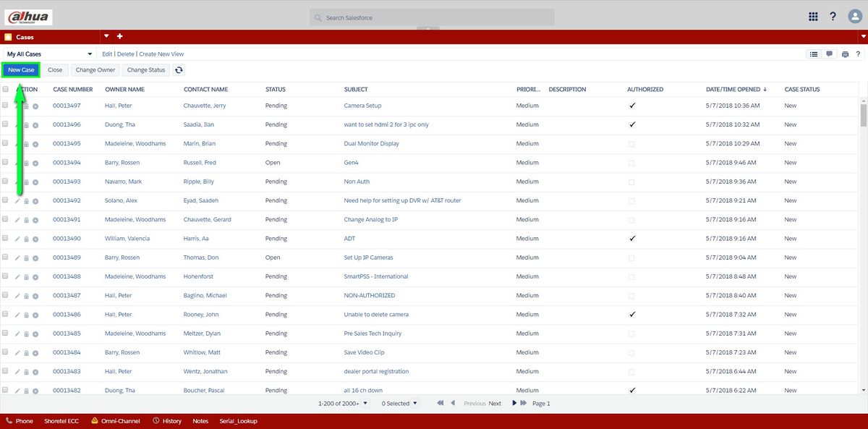This screenshot has width=868, height=429.
Task: Select the Cases navigation tab
Action: coord(50,37)
